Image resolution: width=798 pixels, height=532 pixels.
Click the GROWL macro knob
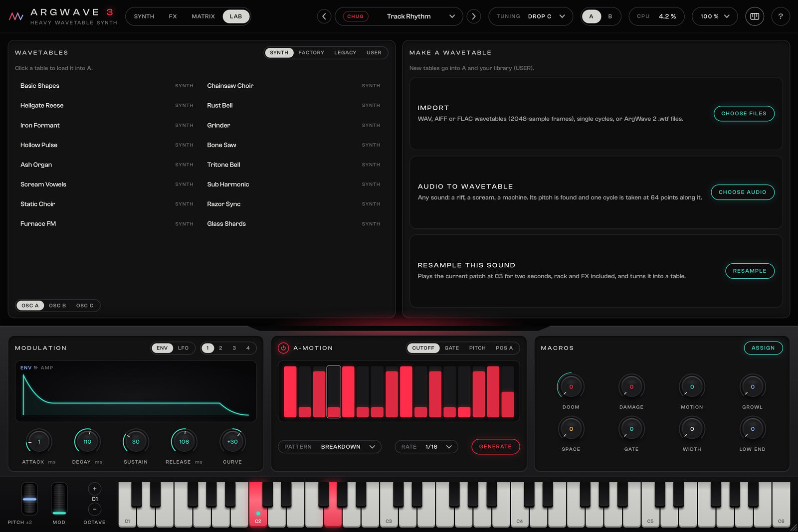pyautogui.click(x=753, y=386)
